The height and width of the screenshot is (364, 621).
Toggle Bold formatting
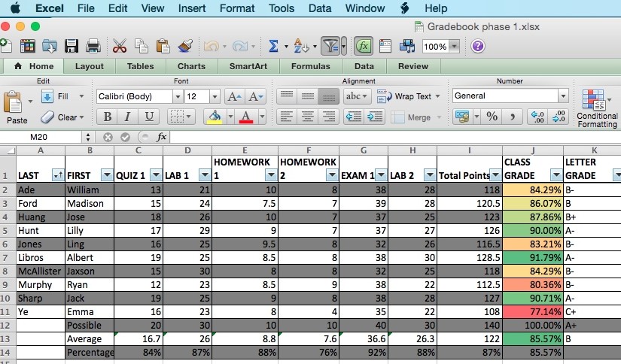108,117
